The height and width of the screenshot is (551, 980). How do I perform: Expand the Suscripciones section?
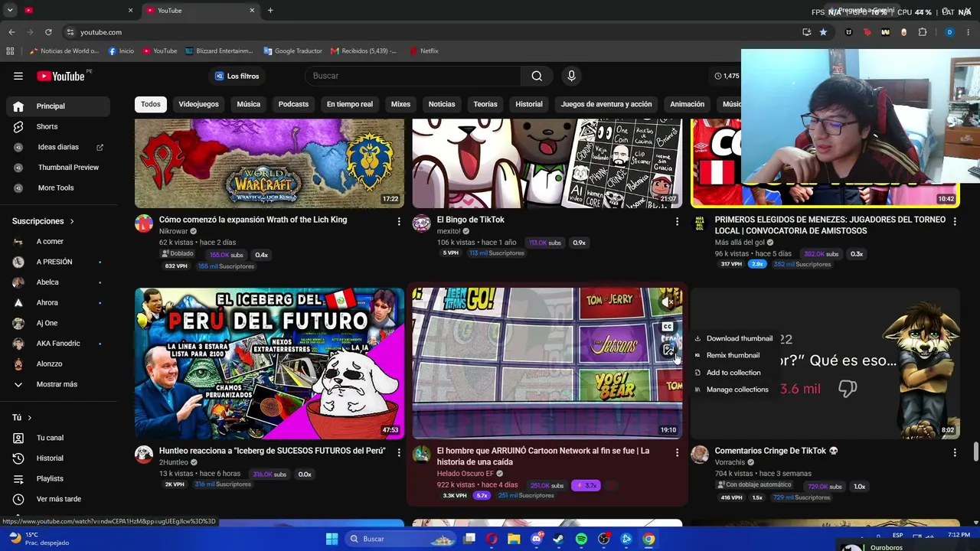coord(44,221)
